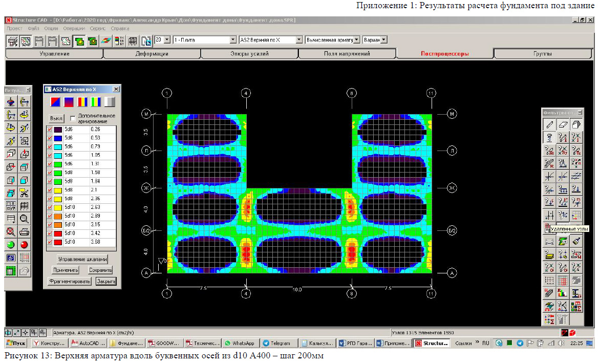Open the Опции menu
The image size is (600, 364).
point(51,28)
